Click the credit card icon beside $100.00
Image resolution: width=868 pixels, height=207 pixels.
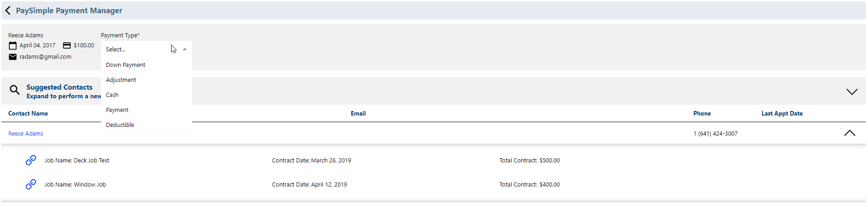coord(67,45)
